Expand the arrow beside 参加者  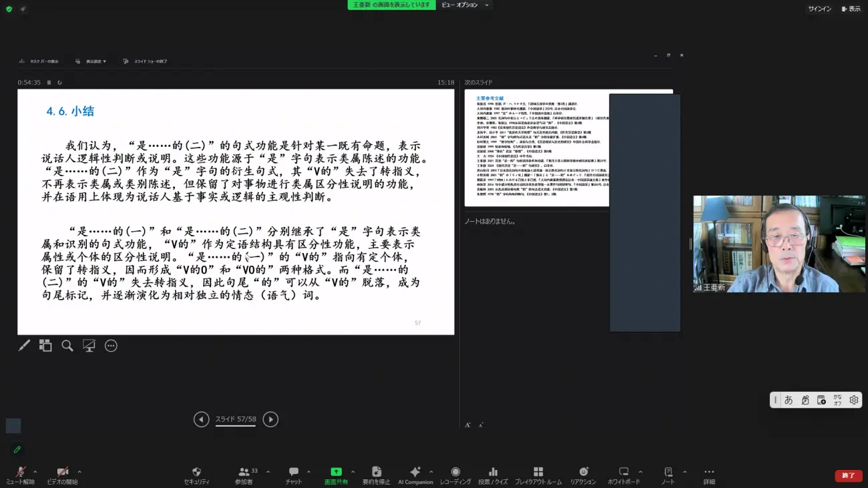tap(268, 471)
